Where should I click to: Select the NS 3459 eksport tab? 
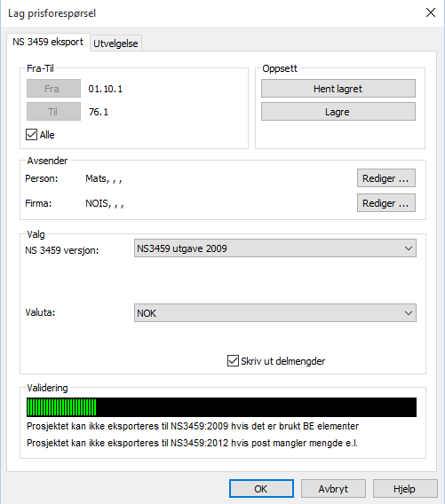click(x=48, y=42)
